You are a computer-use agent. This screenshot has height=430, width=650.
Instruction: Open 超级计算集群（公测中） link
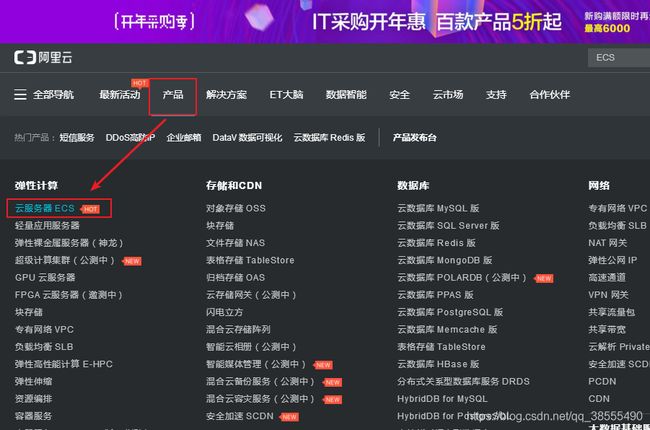(65, 260)
